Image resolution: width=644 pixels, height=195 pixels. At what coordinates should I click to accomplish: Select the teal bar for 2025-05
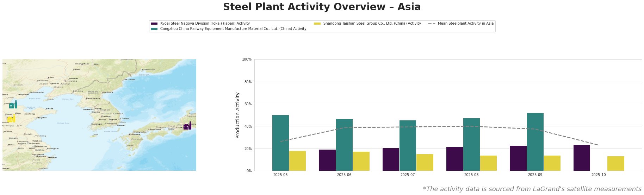click(280, 143)
